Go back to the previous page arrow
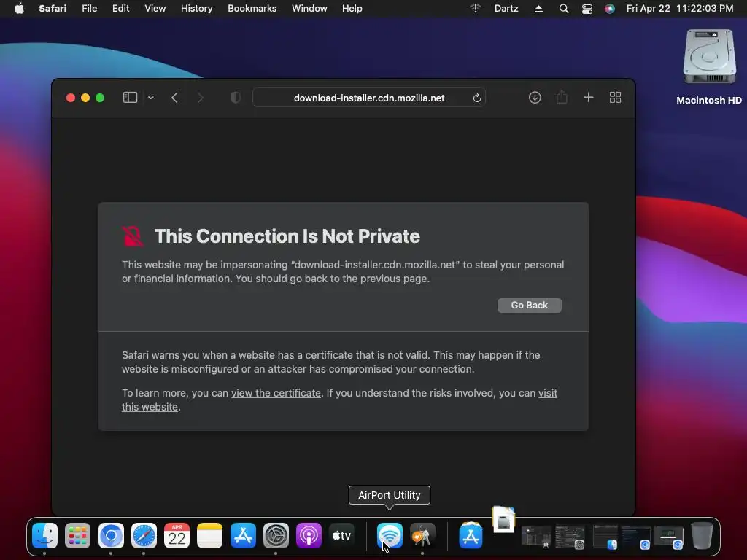 (x=174, y=98)
